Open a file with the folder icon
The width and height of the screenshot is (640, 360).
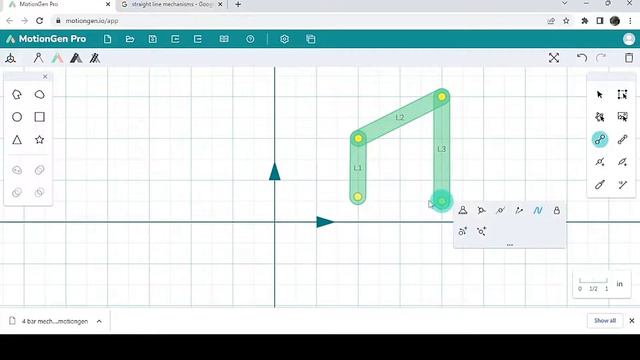[130, 39]
